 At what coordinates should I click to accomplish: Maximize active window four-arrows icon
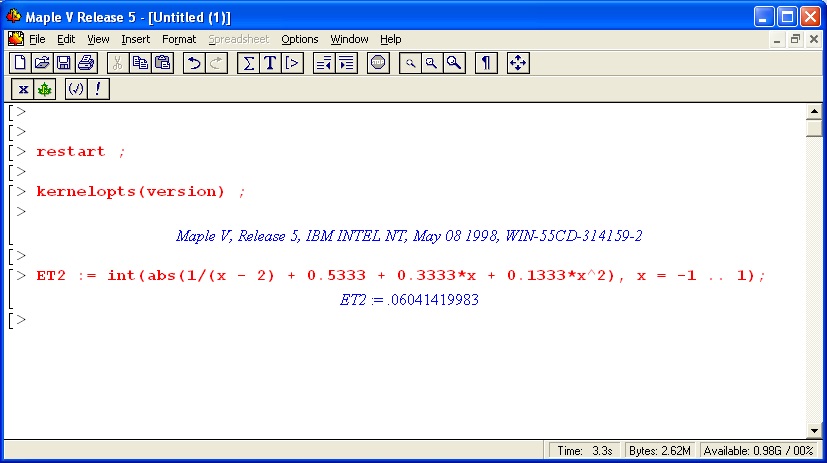point(518,63)
